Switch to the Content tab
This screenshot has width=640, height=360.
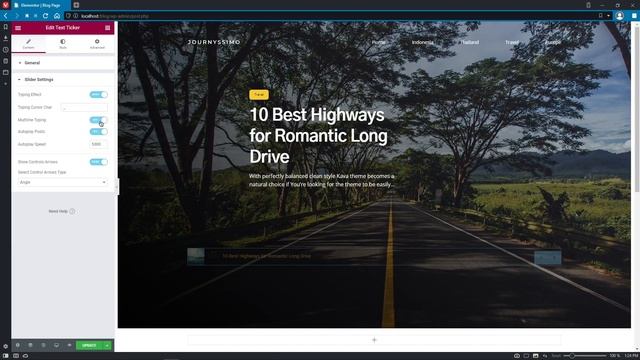pyautogui.click(x=28, y=44)
